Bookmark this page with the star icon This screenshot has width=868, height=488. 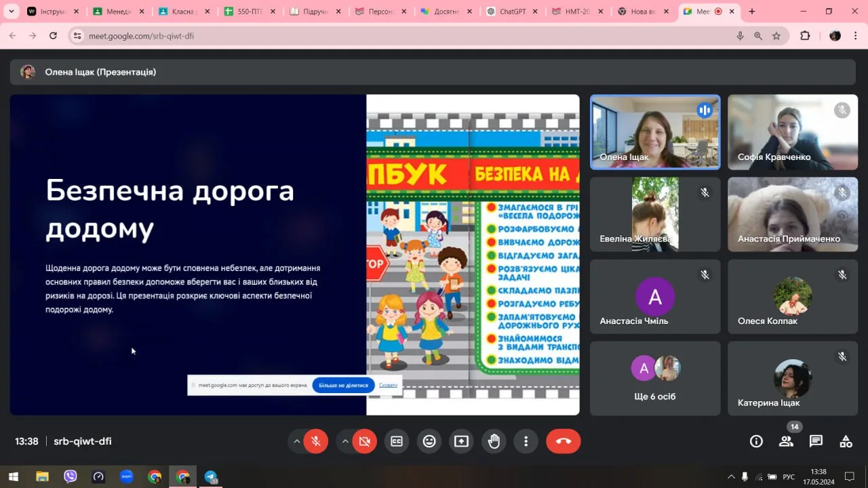point(776,36)
